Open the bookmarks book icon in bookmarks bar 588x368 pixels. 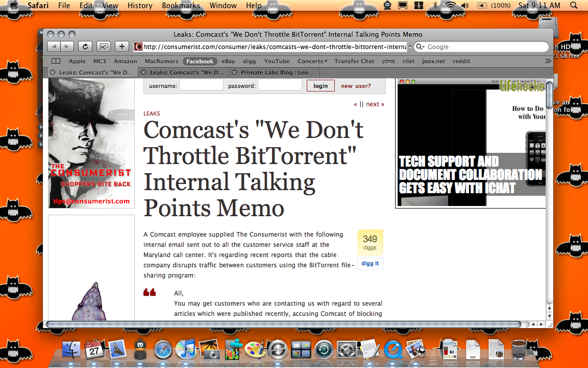pos(56,61)
